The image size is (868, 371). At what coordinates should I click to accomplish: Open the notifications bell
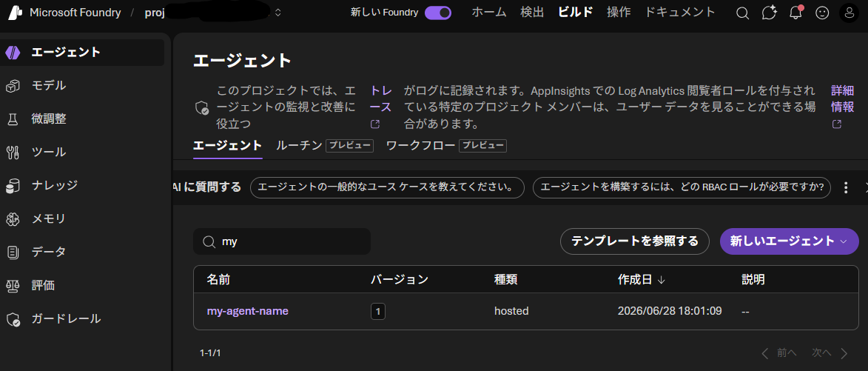click(x=796, y=12)
